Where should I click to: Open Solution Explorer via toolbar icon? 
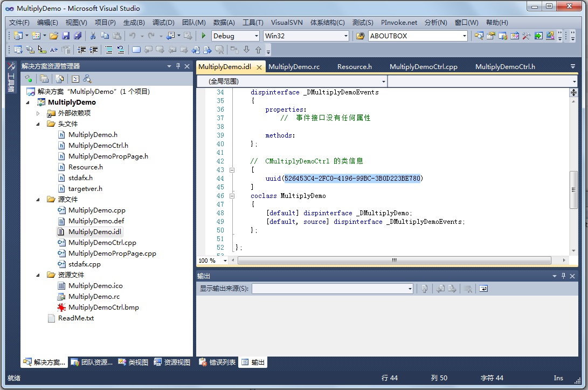point(479,36)
